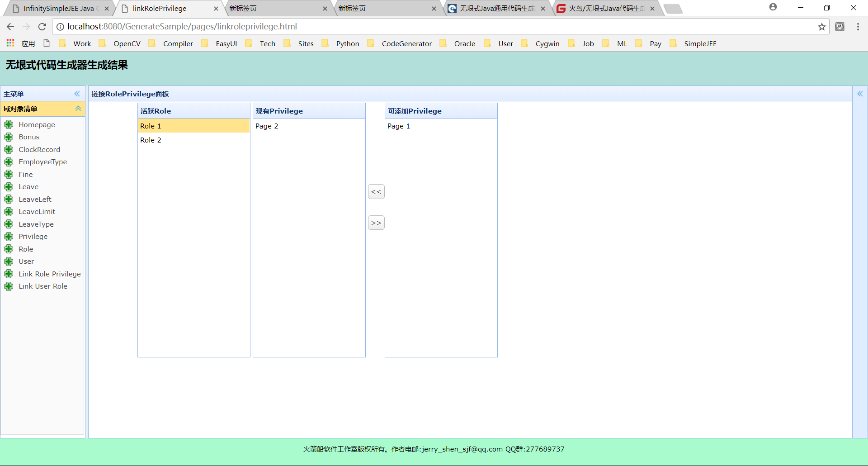This screenshot has height=466, width=868.
Task: Open the Oracle bookmark folder
Action: (x=458, y=43)
